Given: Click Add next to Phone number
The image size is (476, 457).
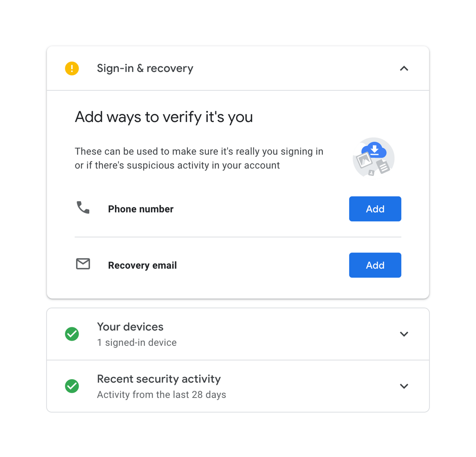Looking at the screenshot, I should click(375, 208).
